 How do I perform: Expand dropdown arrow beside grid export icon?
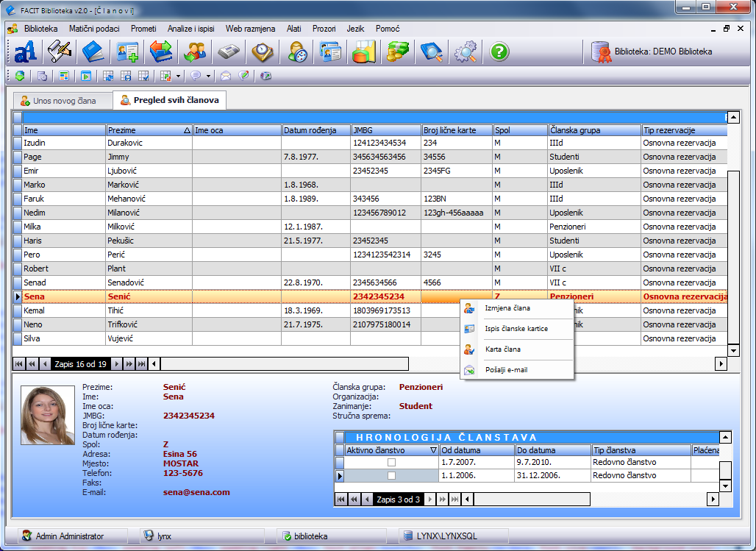pyautogui.click(x=178, y=76)
